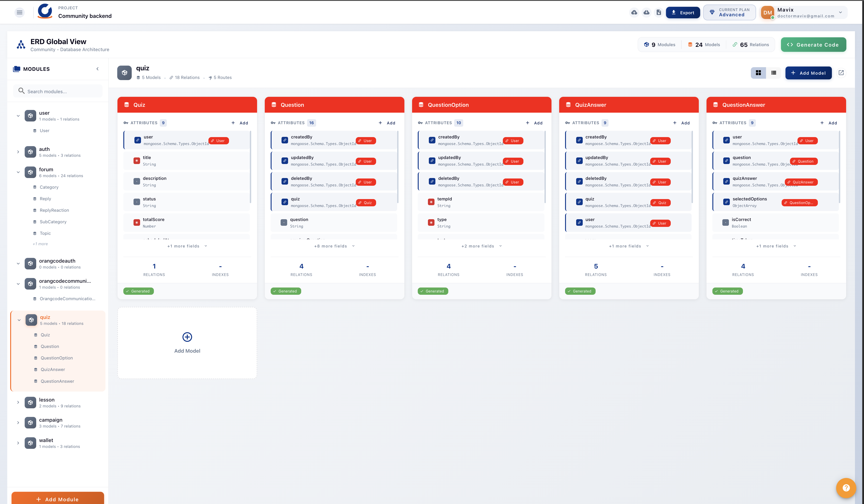864x504 pixels.
Task: Open the document export icon near Export button
Action: (x=659, y=12)
